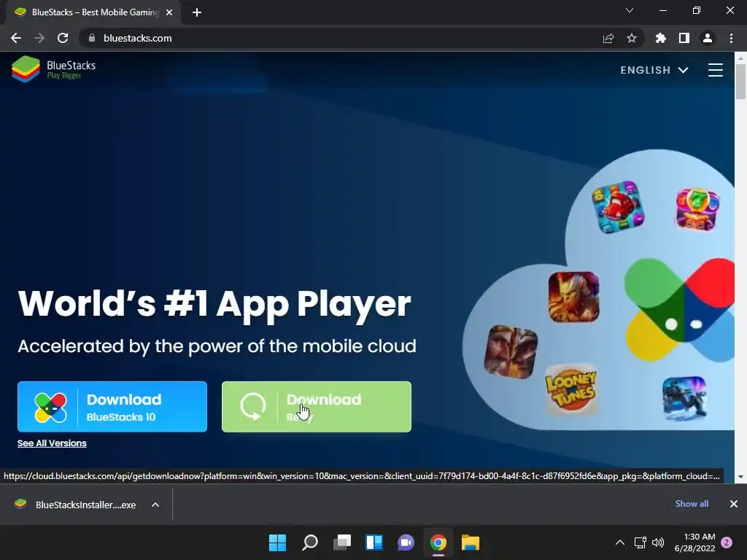Viewport: 747px width, 560px height.
Task: Show hidden system tray icons
Action: click(x=620, y=542)
